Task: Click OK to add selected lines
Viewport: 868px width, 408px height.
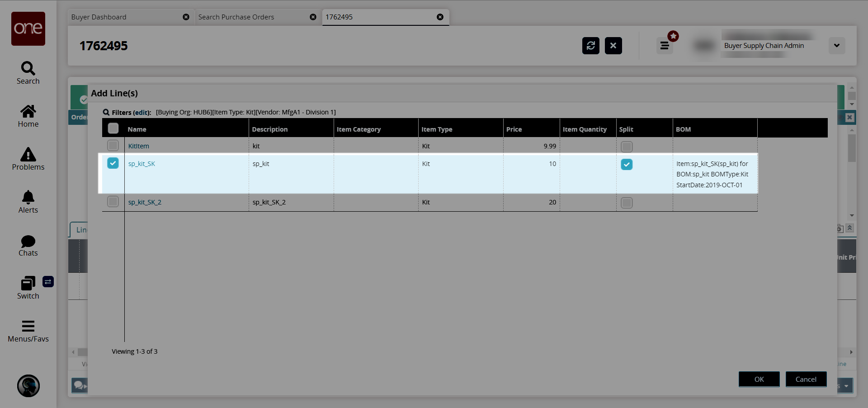Action: tap(759, 379)
